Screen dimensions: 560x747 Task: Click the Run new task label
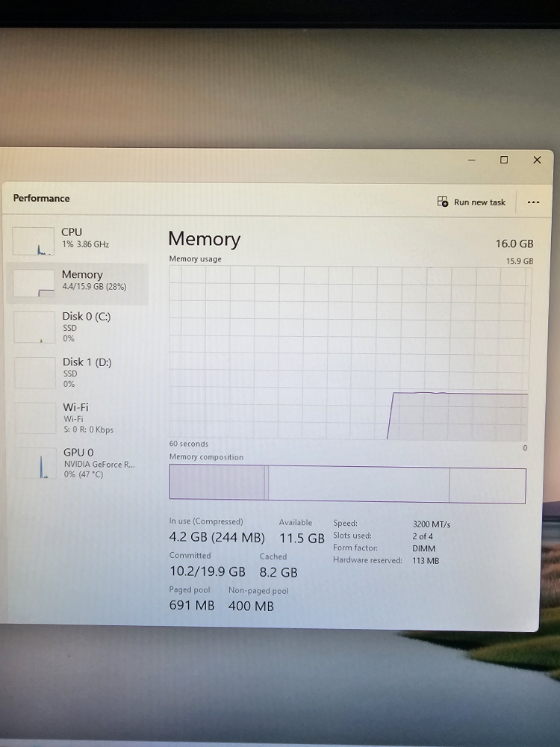[479, 202]
